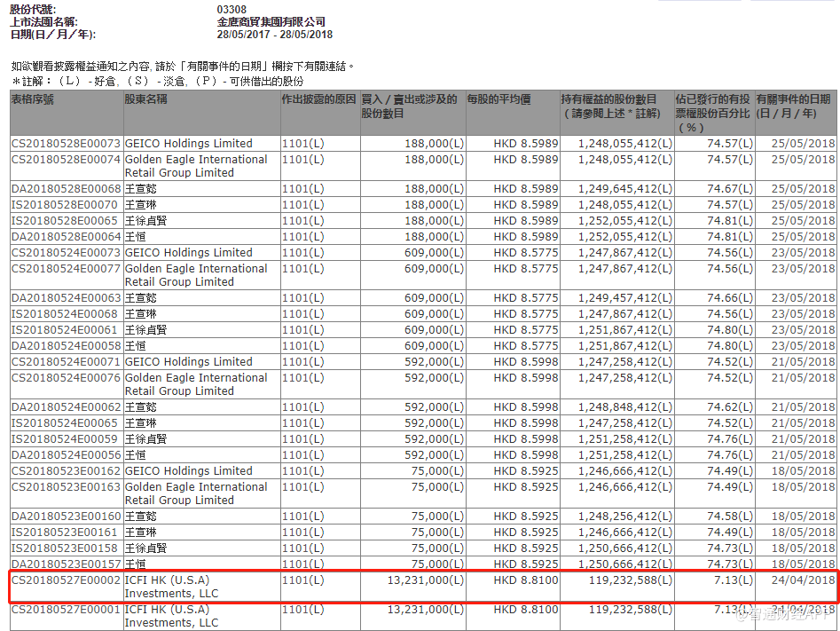Click 13,231,000(L) in row CS20180527E00002

(426, 580)
